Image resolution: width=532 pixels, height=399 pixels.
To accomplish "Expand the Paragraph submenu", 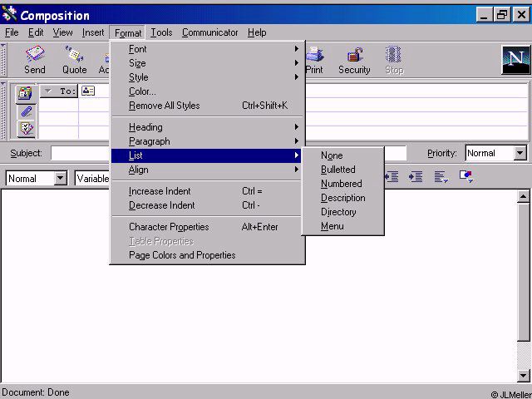I will (x=208, y=141).
